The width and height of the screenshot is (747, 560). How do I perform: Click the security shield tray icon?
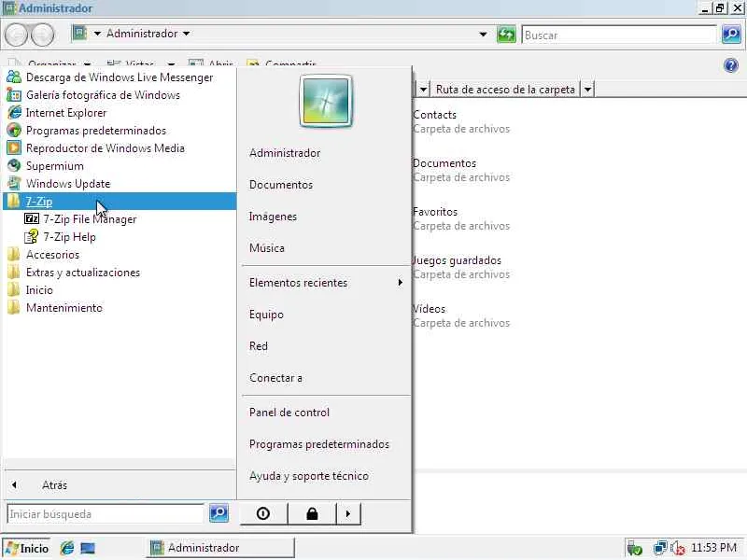(635, 549)
